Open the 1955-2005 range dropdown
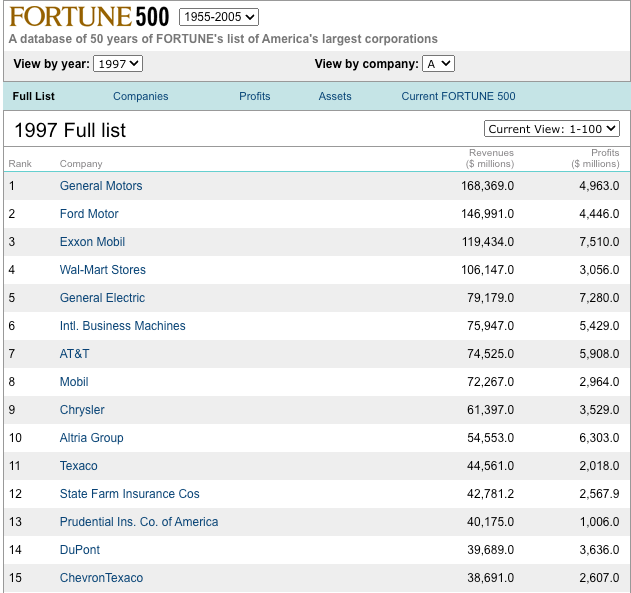This screenshot has width=631, height=593. [x=219, y=17]
